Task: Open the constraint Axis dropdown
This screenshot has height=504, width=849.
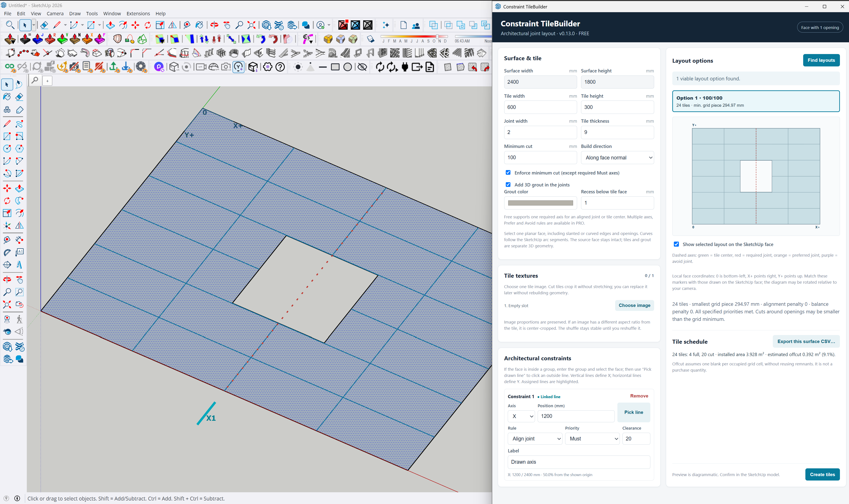Action: pyautogui.click(x=521, y=416)
